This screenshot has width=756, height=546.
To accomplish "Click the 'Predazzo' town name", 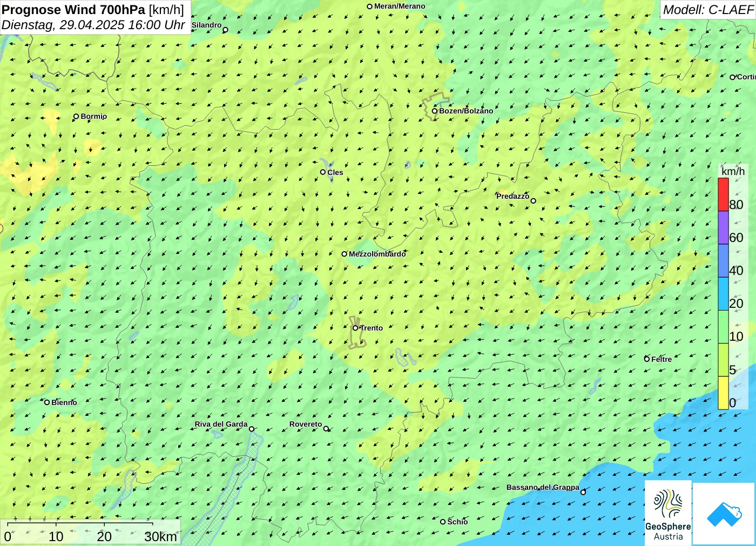I will click(x=513, y=196).
